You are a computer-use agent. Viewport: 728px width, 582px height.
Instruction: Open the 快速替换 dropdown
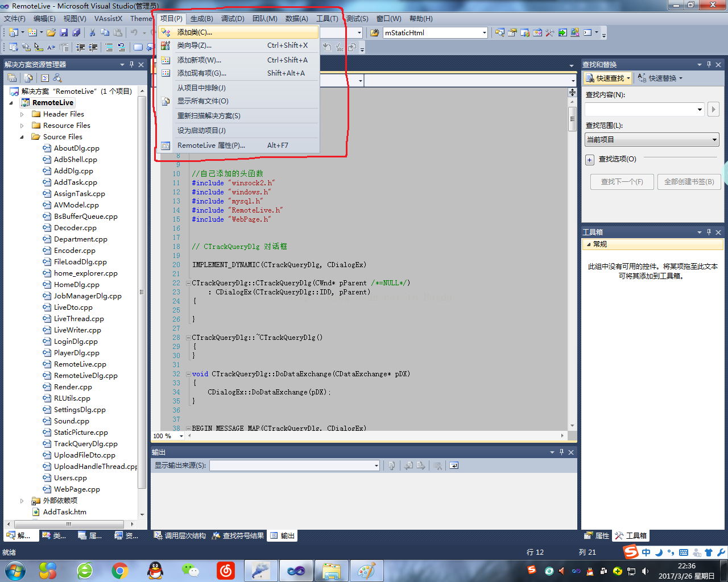click(680, 78)
